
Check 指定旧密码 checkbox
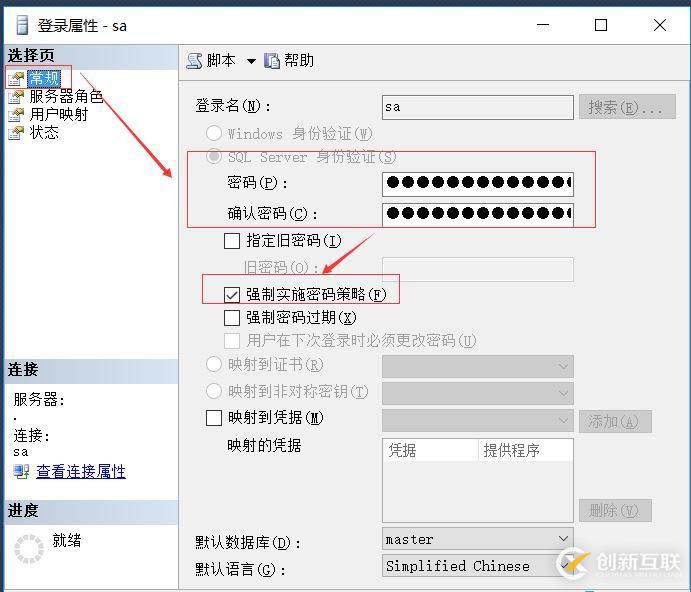[232, 241]
